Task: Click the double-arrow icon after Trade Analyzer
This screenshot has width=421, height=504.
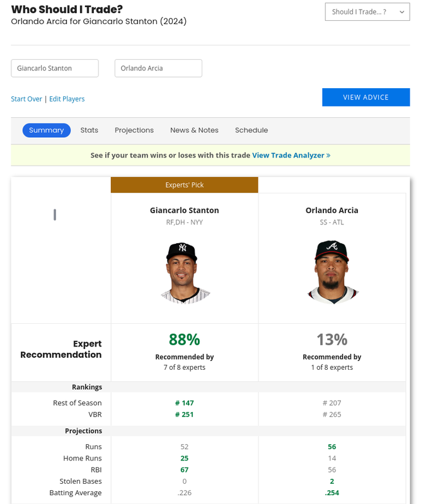Action: pyautogui.click(x=328, y=156)
